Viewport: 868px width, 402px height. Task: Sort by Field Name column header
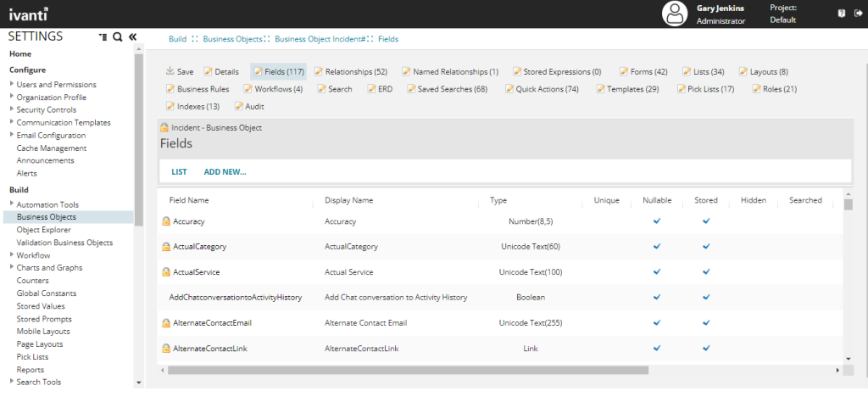coord(189,200)
